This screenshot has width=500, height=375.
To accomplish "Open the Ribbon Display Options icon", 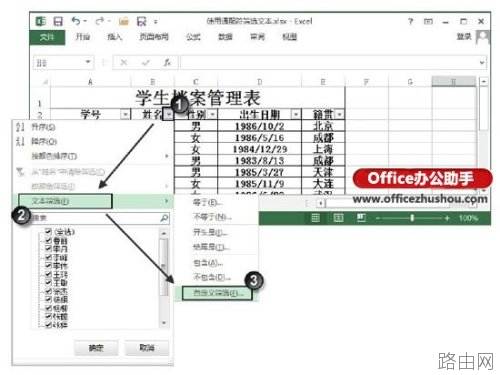I will coord(428,21).
